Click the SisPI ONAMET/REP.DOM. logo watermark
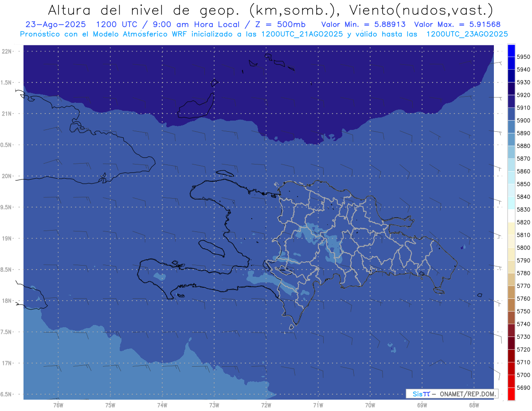Image resolution: width=532 pixels, height=411 pixels. 452,394
